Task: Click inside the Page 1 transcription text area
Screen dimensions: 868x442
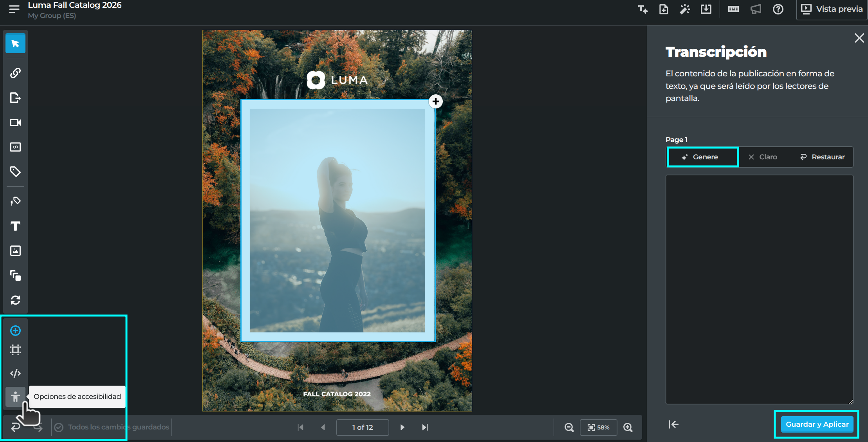Action: click(759, 289)
